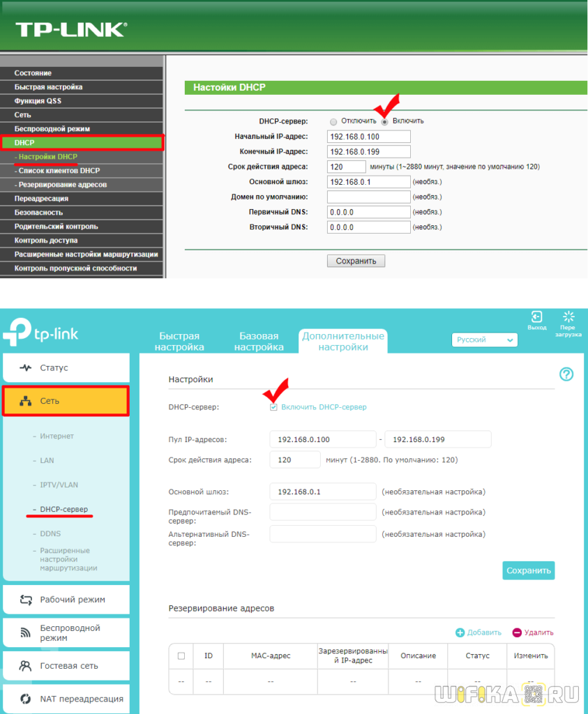The width and height of the screenshot is (588, 714).
Task: Click the logout (Выход) icon
Action: tap(536, 318)
